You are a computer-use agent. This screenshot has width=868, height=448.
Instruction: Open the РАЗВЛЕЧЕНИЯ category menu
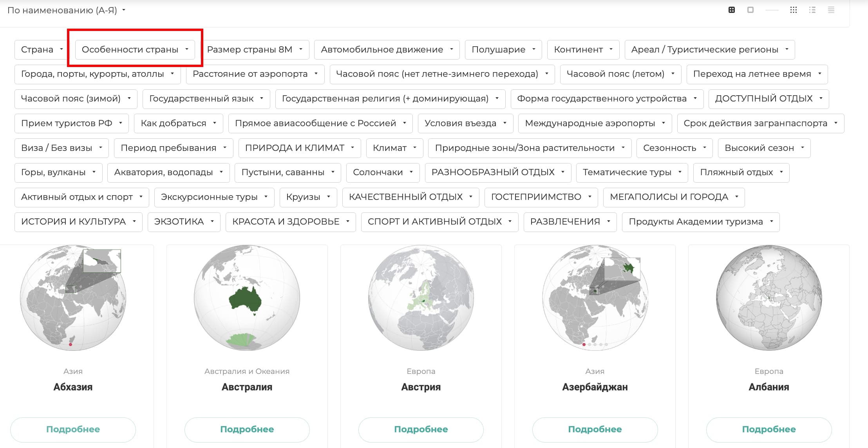point(570,222)
